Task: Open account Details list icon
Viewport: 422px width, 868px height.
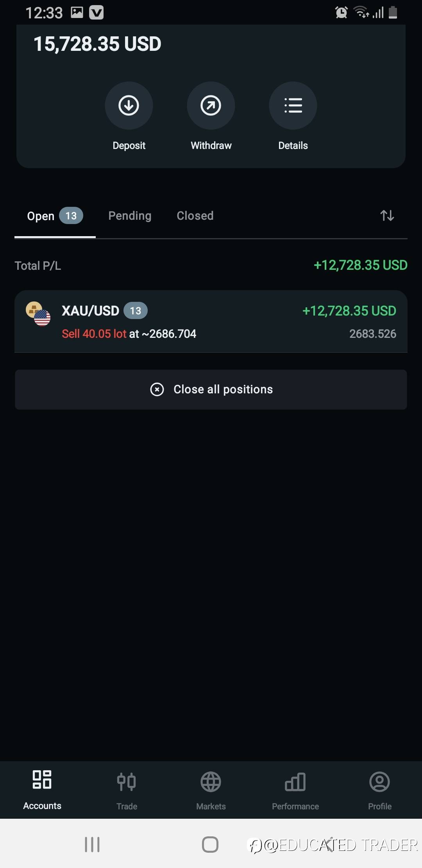Action: (x=293, y=106)
